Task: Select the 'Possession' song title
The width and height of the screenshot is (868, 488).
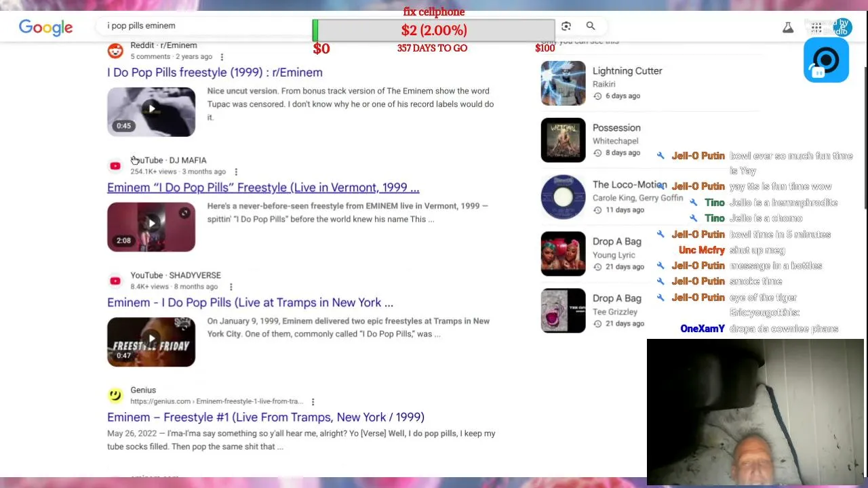Action: pyautogui.click(x=616, y=128)
